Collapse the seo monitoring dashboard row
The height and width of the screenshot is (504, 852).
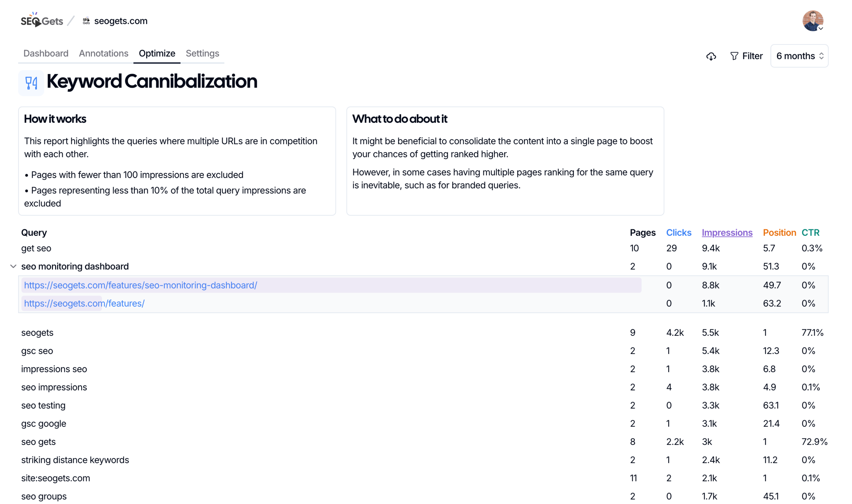(13, 266)
